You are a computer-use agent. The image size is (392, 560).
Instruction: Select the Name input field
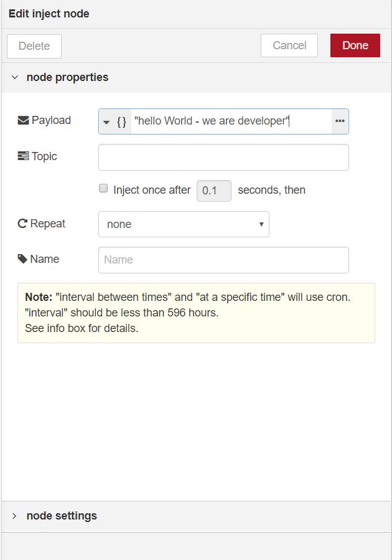point(223,260)
